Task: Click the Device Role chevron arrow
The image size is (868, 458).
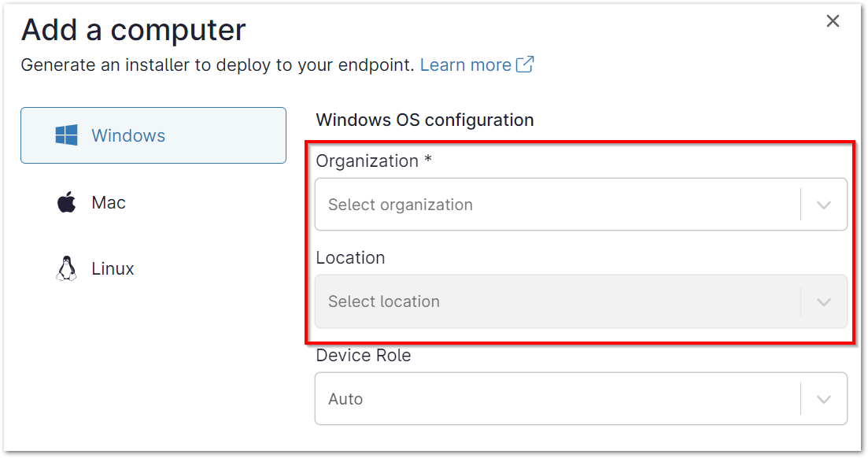Action: pos(824,398)
